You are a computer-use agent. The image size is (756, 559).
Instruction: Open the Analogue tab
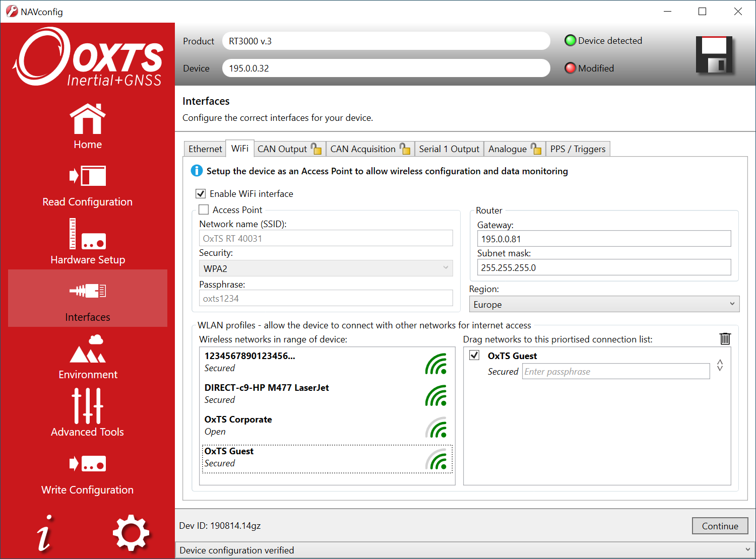(x=515, y=149)
